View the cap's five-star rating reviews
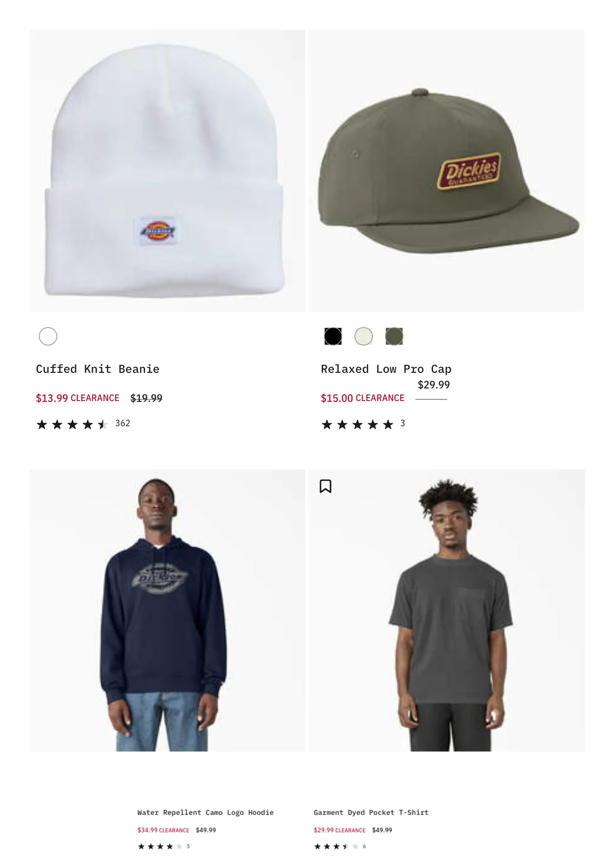 (363, 424)
